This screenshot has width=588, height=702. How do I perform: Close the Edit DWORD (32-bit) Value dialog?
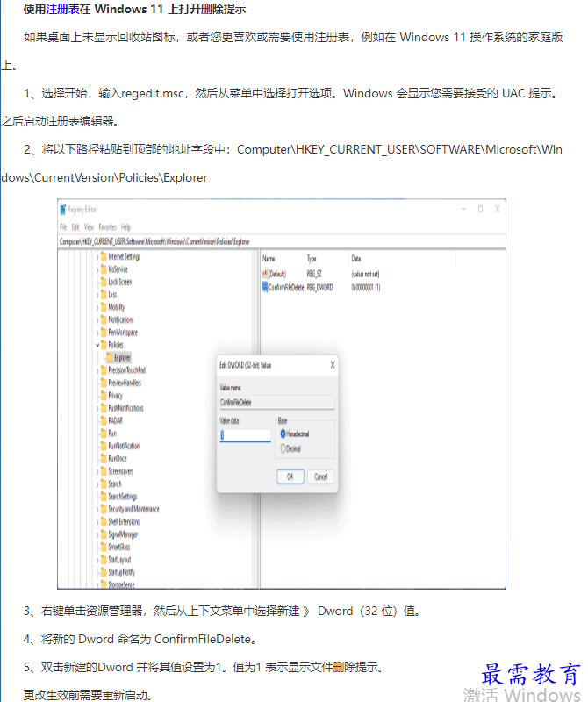pyautogui.click(x=333, y=365)
